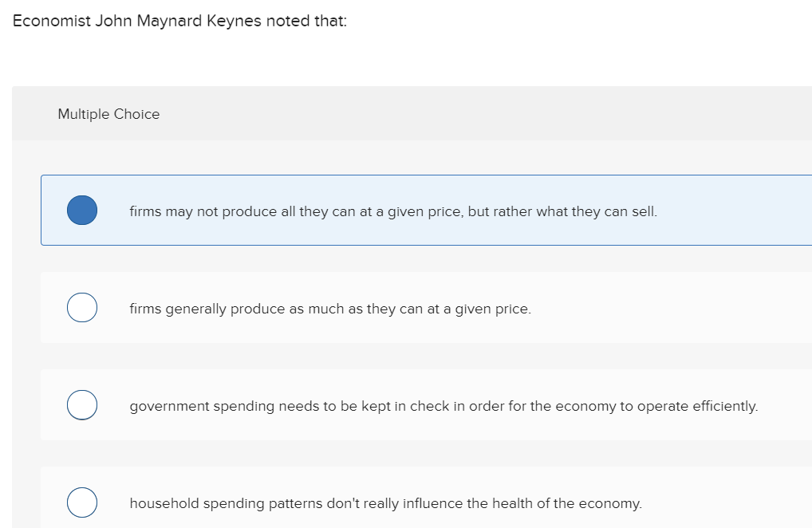
Task: Select the radio button for the government spending option
Action: pos(81,404)
